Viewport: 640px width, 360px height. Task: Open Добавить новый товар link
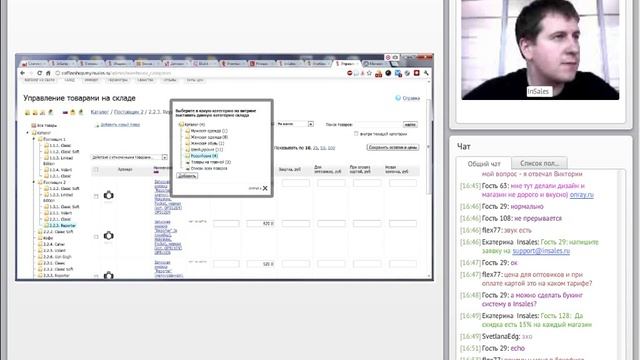(120, 124)
